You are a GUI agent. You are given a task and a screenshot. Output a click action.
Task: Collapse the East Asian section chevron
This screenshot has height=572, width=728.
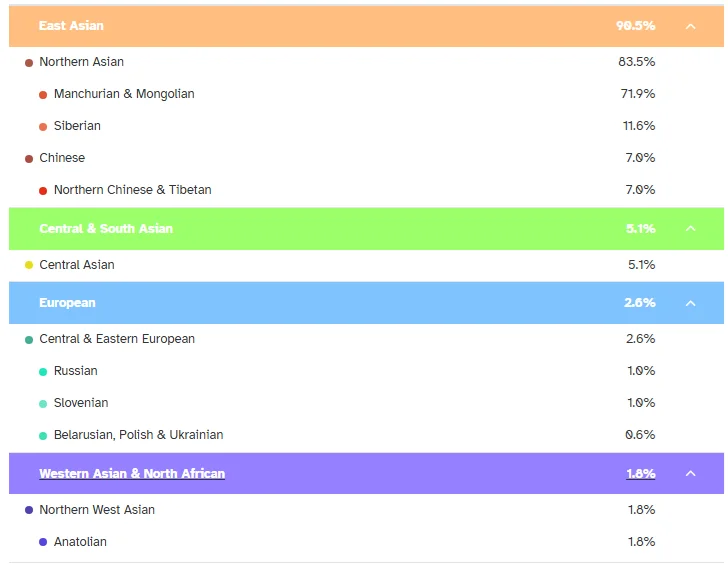pos(690,26)
